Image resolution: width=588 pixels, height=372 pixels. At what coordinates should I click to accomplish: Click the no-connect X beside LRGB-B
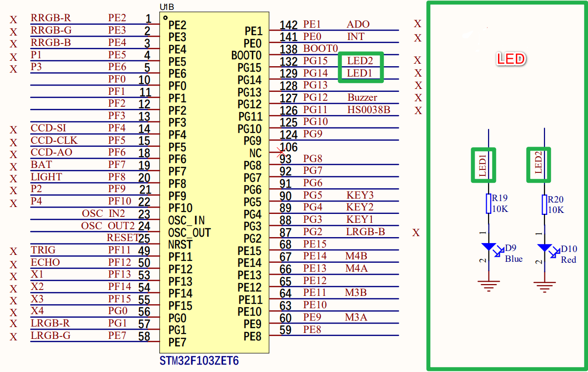click(416, 233)
